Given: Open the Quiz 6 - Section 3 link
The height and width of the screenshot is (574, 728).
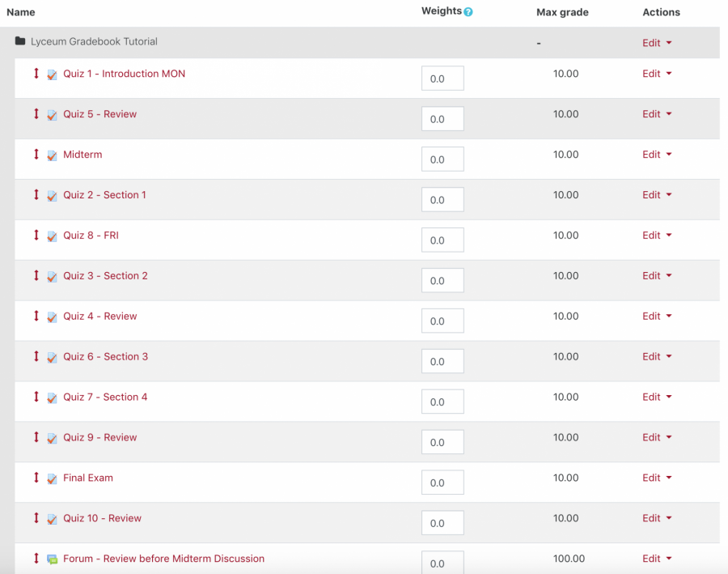Looking at the screenshot, I should click(x=105, y=356).
